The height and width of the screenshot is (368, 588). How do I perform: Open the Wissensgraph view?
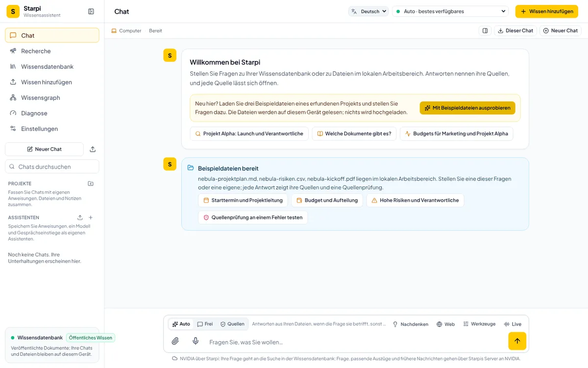(x=52, y=98)
